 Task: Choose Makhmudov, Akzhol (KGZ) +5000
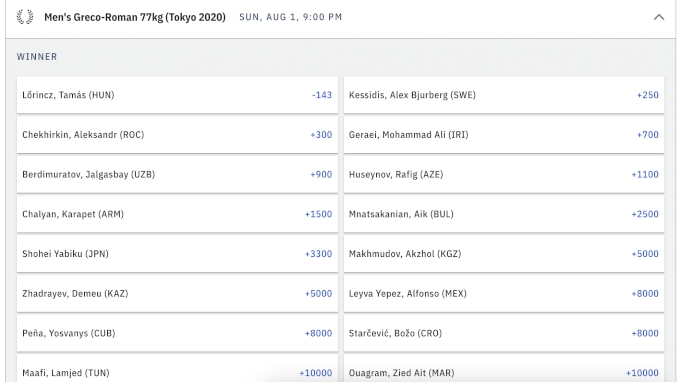(504, 254)
